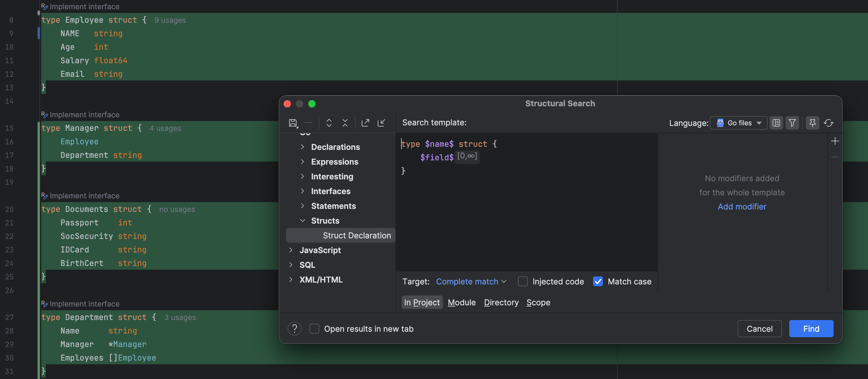Open the help for Structural Search
The width and height of the screenshot is (868, 379).
[294, 329]
